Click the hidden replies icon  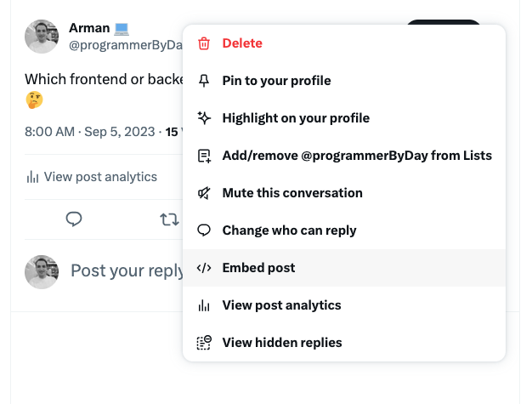(x=203, y=343)
